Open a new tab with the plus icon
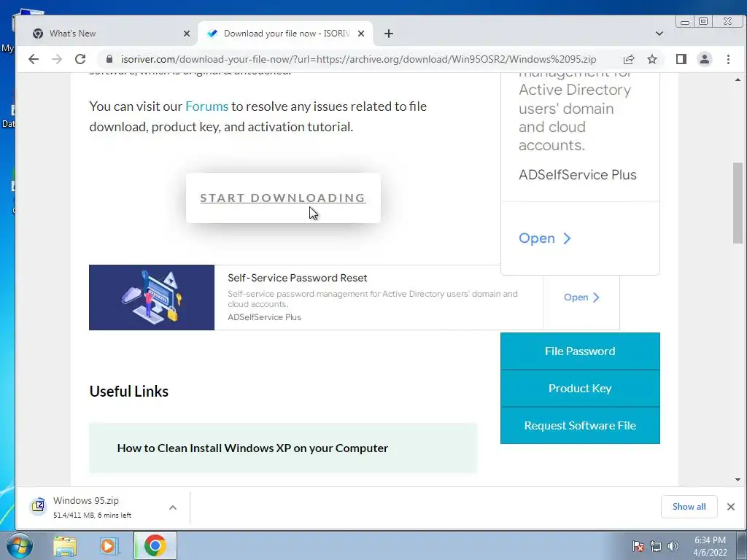The height and width of the screenshot is (560, 747). (389, 34)
